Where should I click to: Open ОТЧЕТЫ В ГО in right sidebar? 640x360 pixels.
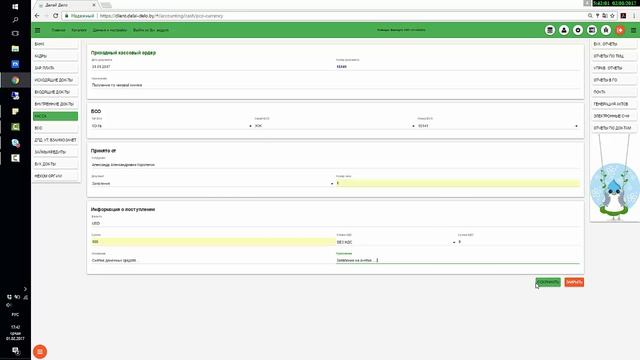pos(614,80)
